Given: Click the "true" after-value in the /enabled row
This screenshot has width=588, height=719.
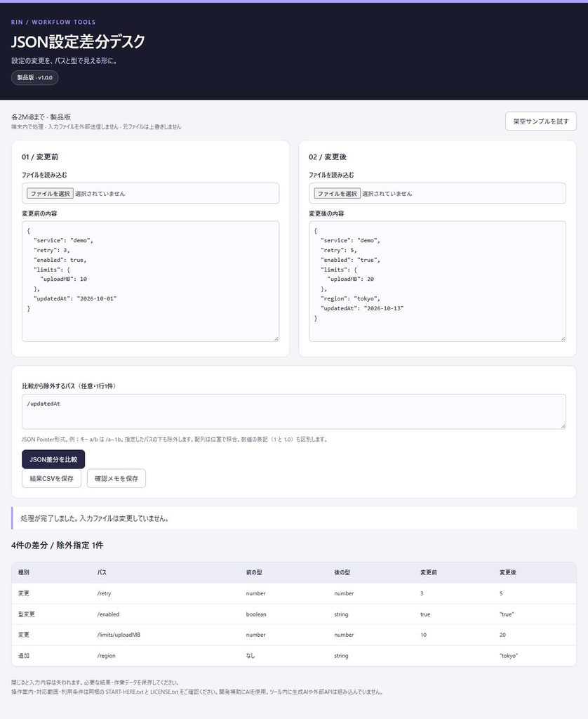Looking at the screenshot, I should (507, 614).
